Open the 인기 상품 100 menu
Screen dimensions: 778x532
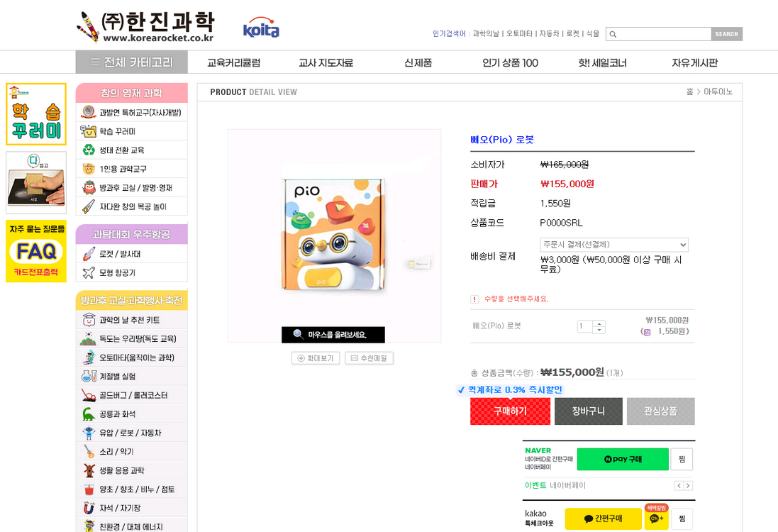point(510,62)
